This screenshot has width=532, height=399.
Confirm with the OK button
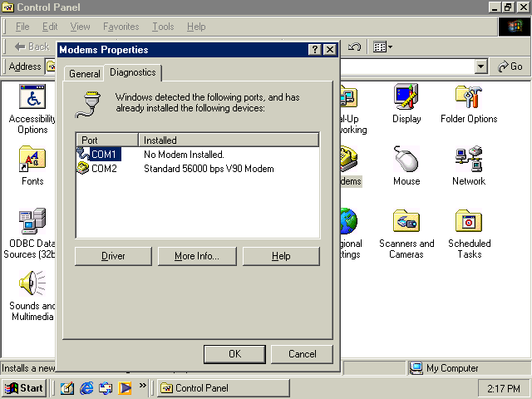pos(234,354)
